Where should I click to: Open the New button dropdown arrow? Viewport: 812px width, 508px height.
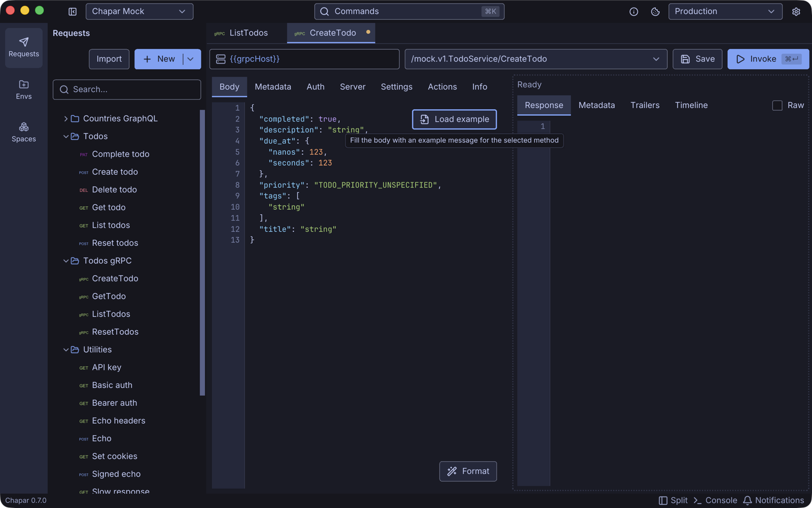(x=191, y=59)
